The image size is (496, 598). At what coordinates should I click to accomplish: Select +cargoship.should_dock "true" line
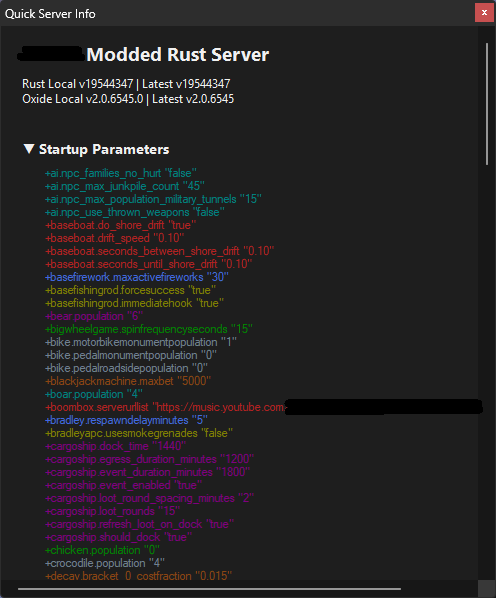point(119,537)
